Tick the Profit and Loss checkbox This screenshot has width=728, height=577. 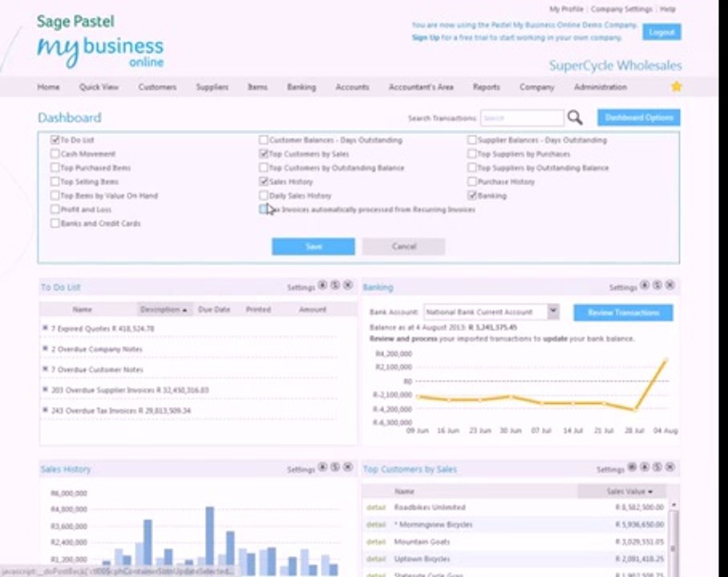pyautogui.click(x=55, y=209)
